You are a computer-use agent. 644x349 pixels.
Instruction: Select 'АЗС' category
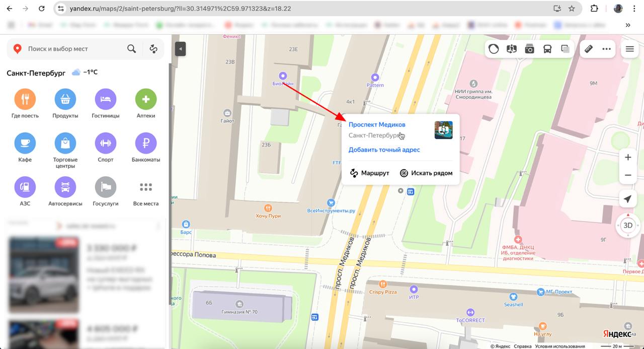tap(25, 191)
